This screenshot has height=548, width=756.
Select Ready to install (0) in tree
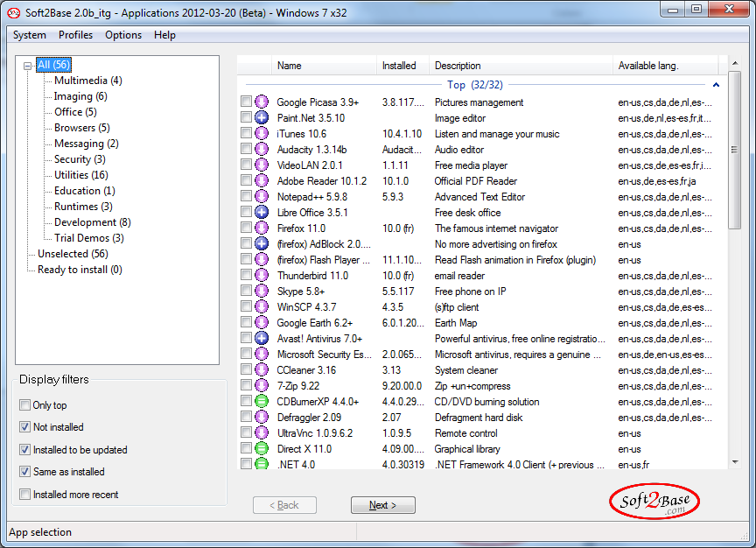(80, 270)
